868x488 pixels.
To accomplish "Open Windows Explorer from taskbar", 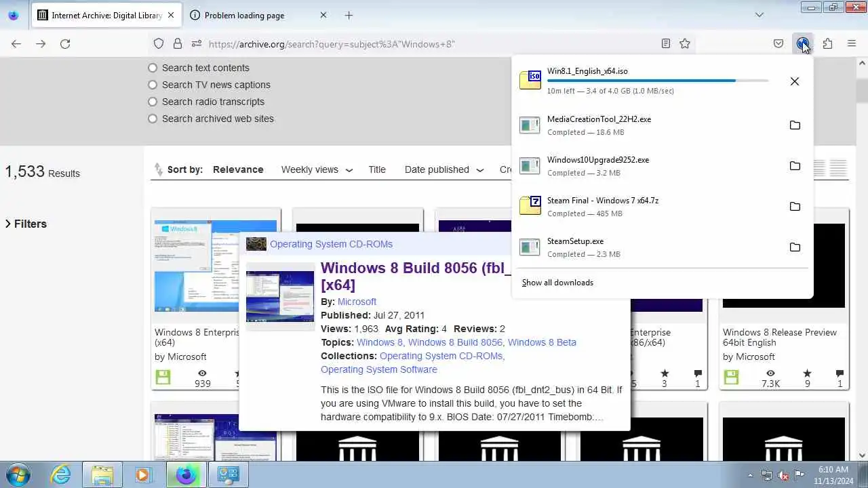I will click(102, 474).
